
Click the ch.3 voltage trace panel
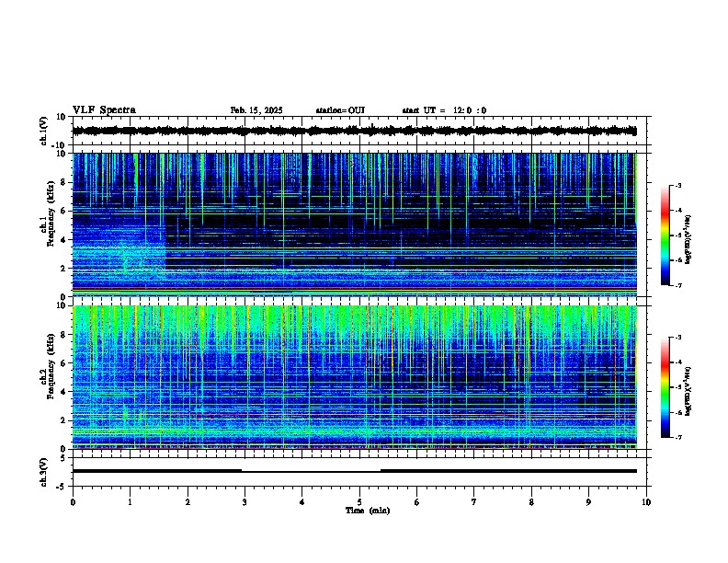359,472
